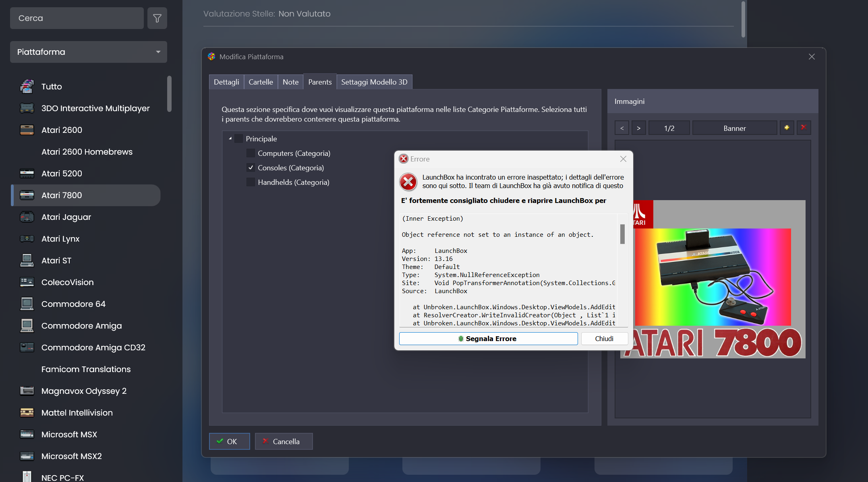Click the NEC PC-FX icon
The image size is (868, 482).
click(27, 477)
